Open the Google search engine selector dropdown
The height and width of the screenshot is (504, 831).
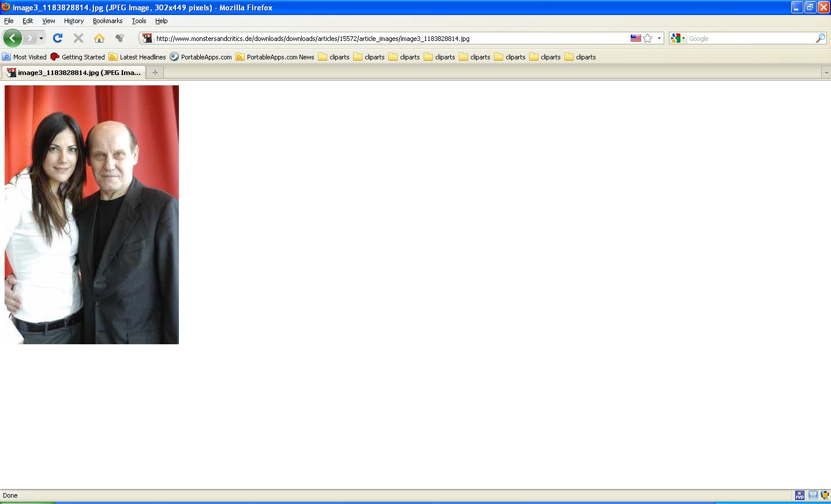tap(678, 38)
